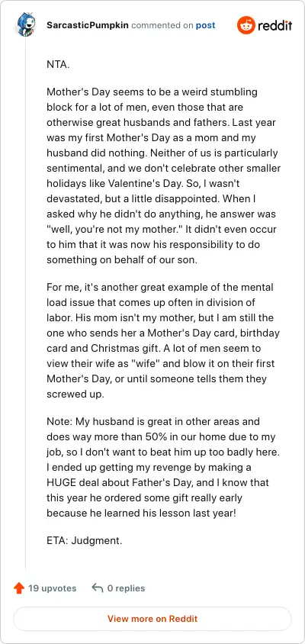Click the orange upvote arrow icon
The height and width of the screenshot is (644, 305).
(19, 588)
